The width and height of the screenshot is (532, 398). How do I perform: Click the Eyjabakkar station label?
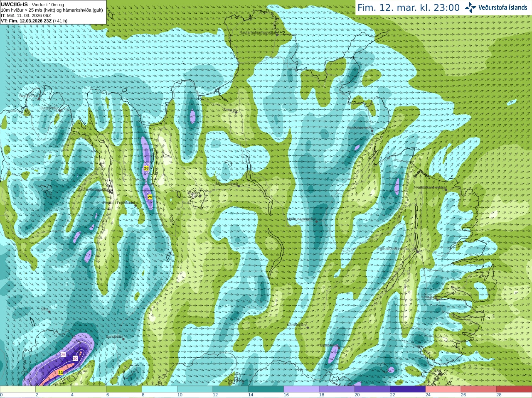329,345
